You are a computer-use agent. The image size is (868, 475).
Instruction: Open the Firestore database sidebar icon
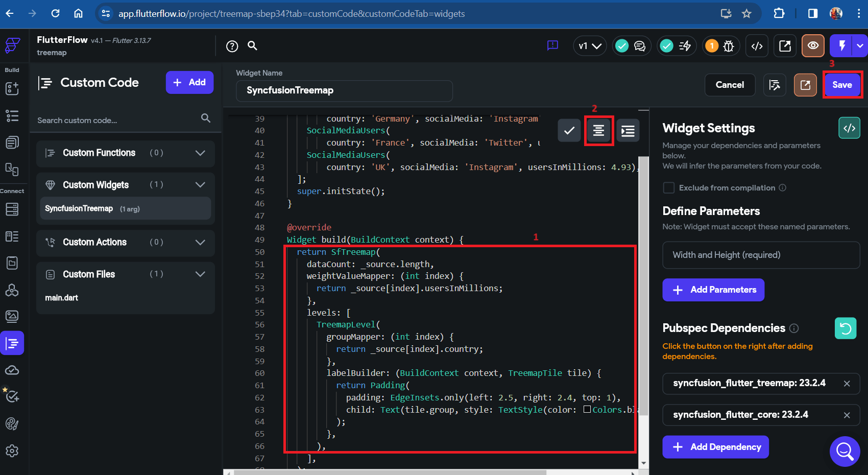[x=12, y=209]
